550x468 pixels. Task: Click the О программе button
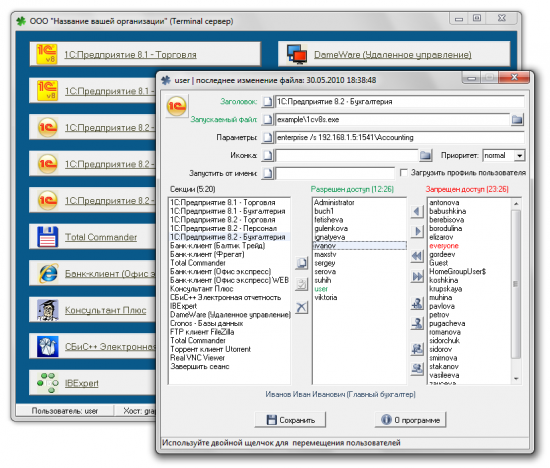[x=410, y=420]
